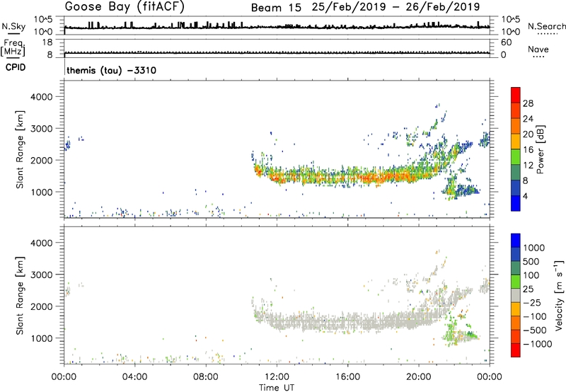The width and height of the screenshot is (566, 392).
Task: Click the 'Time UT' axis title
Action: [x=277, y=388]
